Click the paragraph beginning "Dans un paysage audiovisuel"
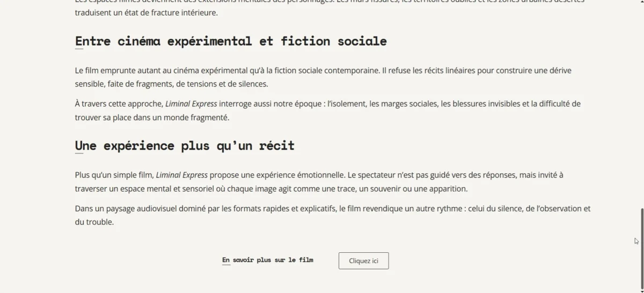 click(x=333, y=215)
